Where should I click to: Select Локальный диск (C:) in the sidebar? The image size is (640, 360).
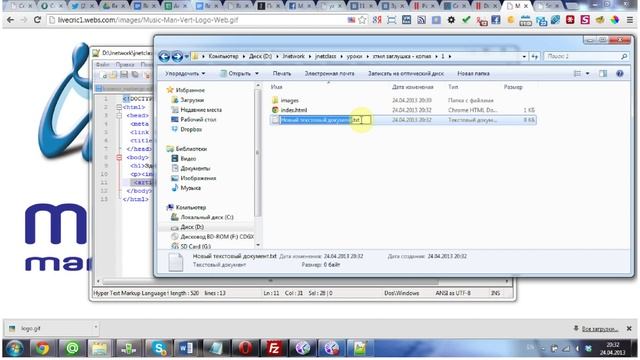(207, 218)
